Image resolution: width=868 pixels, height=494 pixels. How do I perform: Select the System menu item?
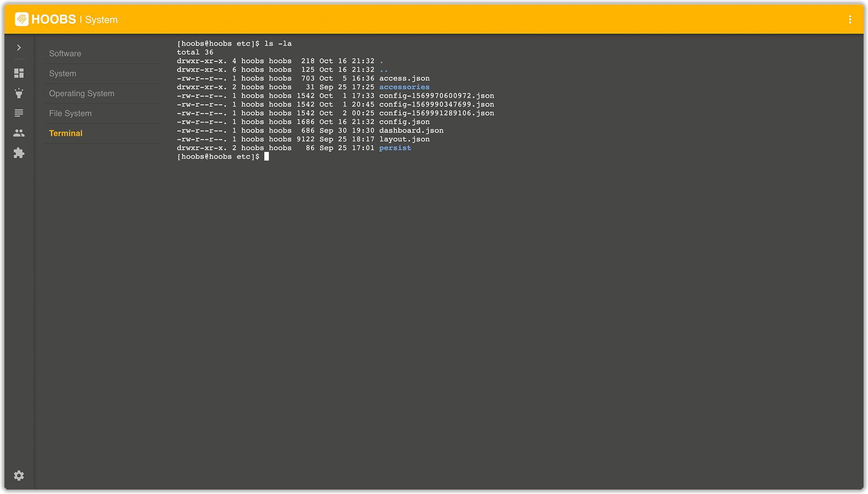point(63,73)
